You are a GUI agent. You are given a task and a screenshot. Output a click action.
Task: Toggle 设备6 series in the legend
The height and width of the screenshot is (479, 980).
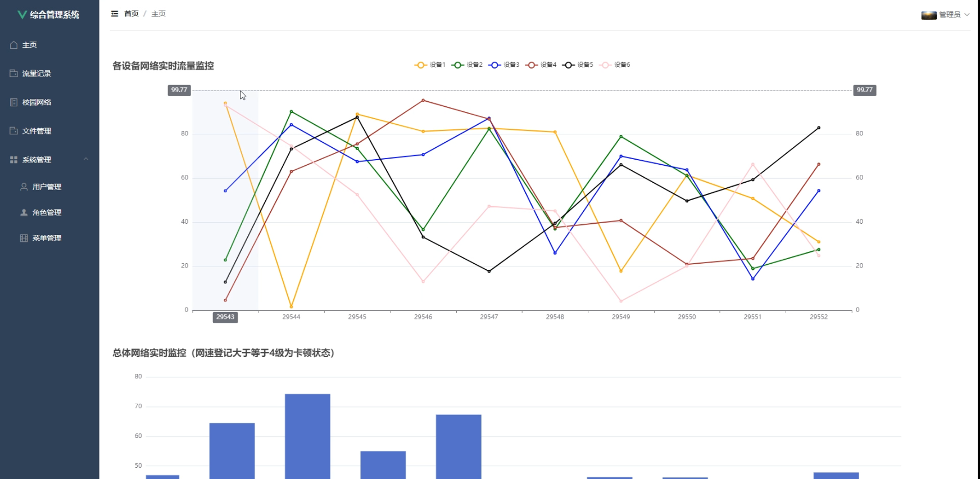pos(615,65)
